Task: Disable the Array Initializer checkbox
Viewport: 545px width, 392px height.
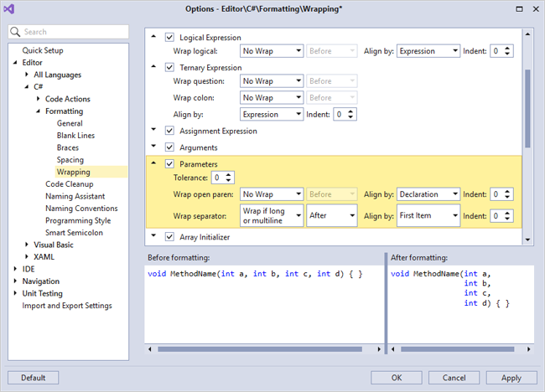Action: click(170, 237)
